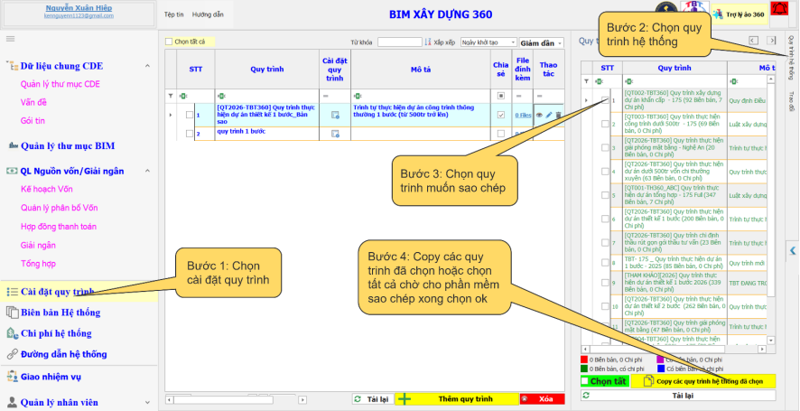800x411 pixels.
Task: Delete process 1 with the trash icon
Action: coord(558,115)
